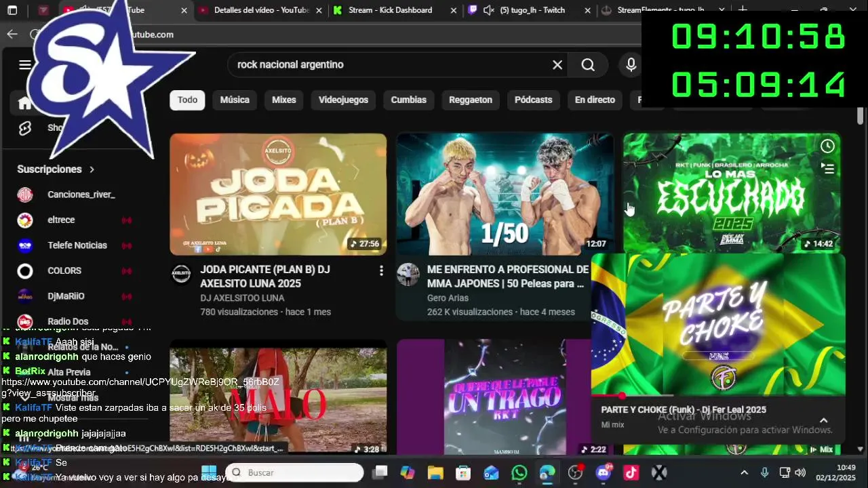Filter results by Pódcasts chip
The image size is (868, 488).
(533, 100)
